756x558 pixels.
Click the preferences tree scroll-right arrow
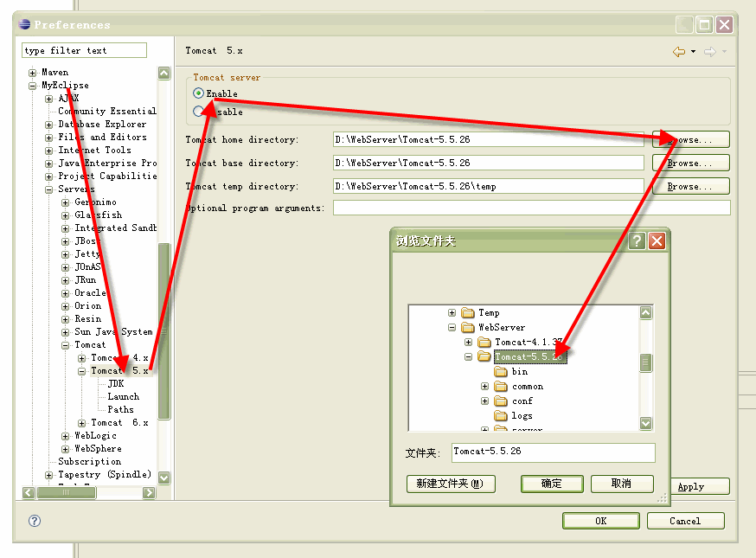(149, 492)
